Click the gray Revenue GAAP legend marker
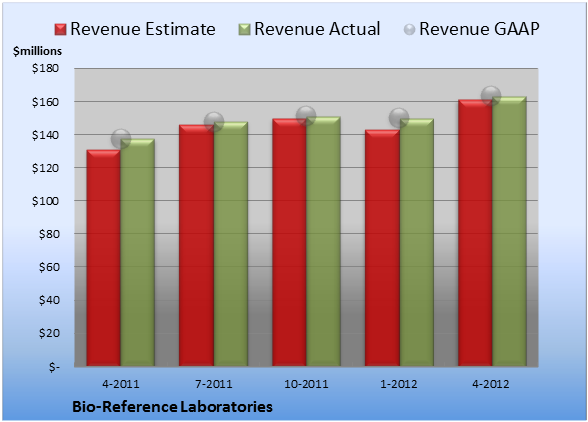 coord(410,30)
